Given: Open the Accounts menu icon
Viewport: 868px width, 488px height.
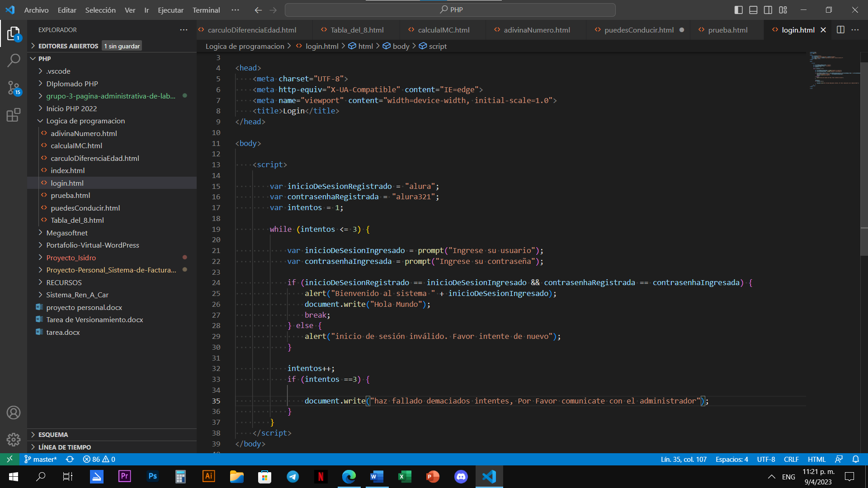Looking at the screenshot, I should [x=14, y=413].
